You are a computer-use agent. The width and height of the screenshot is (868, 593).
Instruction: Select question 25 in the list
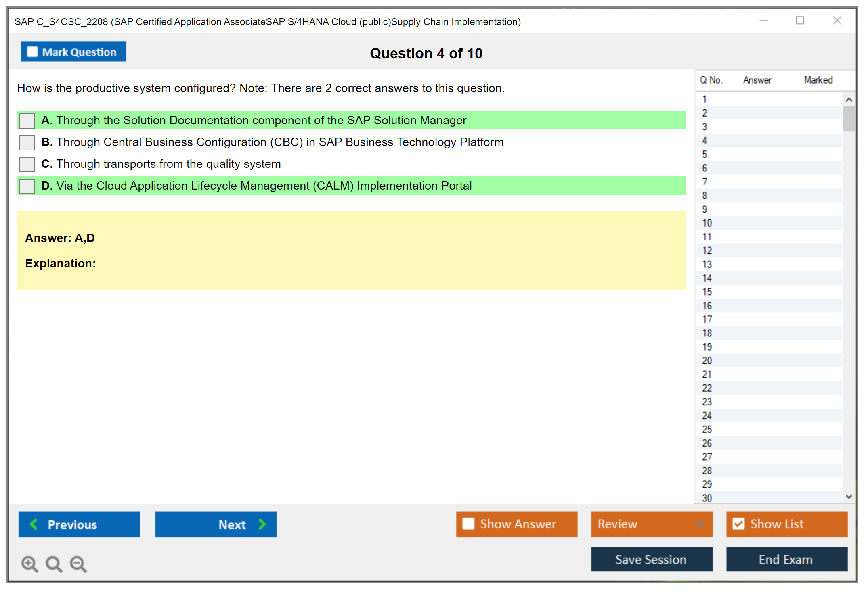pos(707,429)
